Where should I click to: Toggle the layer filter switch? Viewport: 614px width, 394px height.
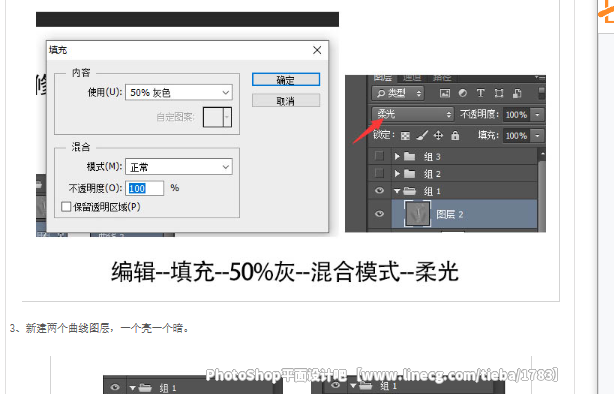coord(542,93)
